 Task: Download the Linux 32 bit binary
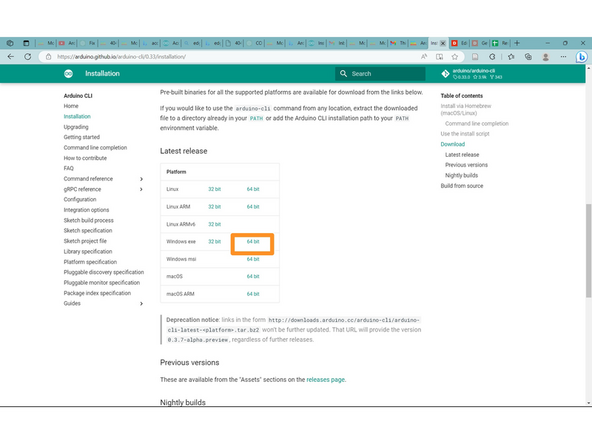(214, 189)
